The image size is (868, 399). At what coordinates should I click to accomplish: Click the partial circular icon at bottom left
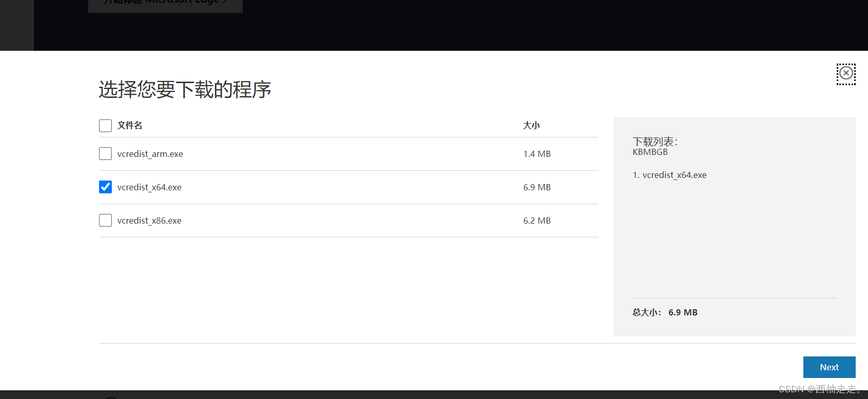coord(111,397)
